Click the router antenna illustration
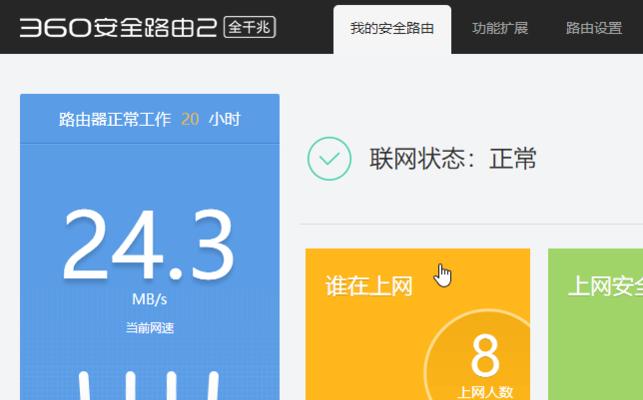Screen dimensions: 643x400 [x=149, y=385]
